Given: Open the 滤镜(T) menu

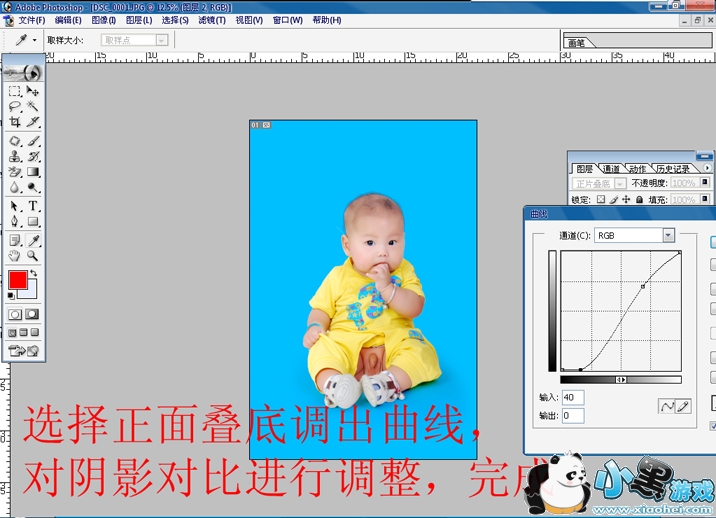Looking at the screenshot, I should click(x=212, y=20).
